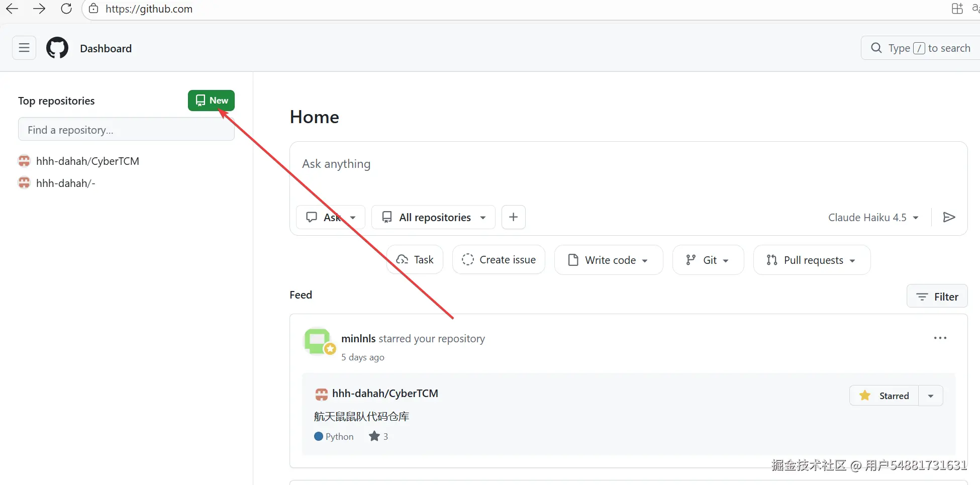Image resolution: width=980 pixels, height=485 pixels.
Task: Click the Python language label
Action: (334, 437)
